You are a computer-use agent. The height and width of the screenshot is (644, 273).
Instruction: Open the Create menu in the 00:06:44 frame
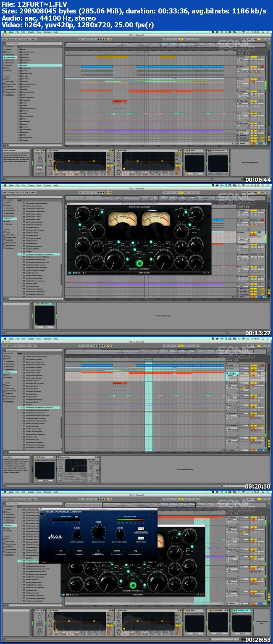31,32
